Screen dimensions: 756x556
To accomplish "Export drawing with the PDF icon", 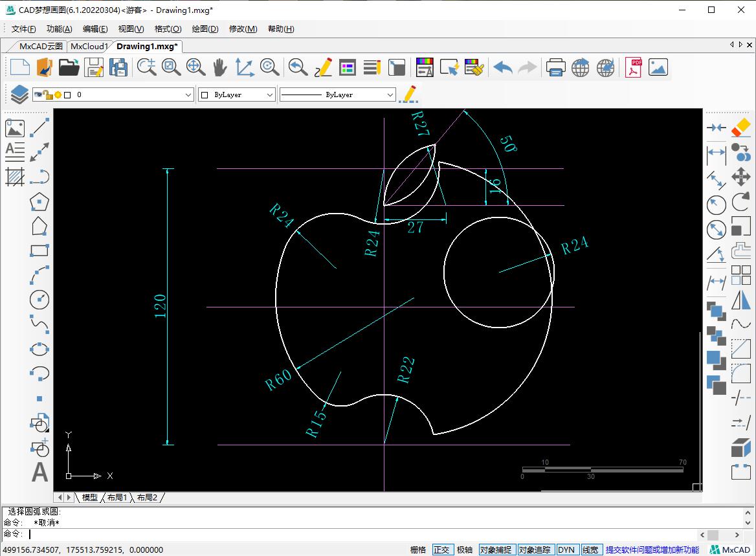I will tap(633, 67).
